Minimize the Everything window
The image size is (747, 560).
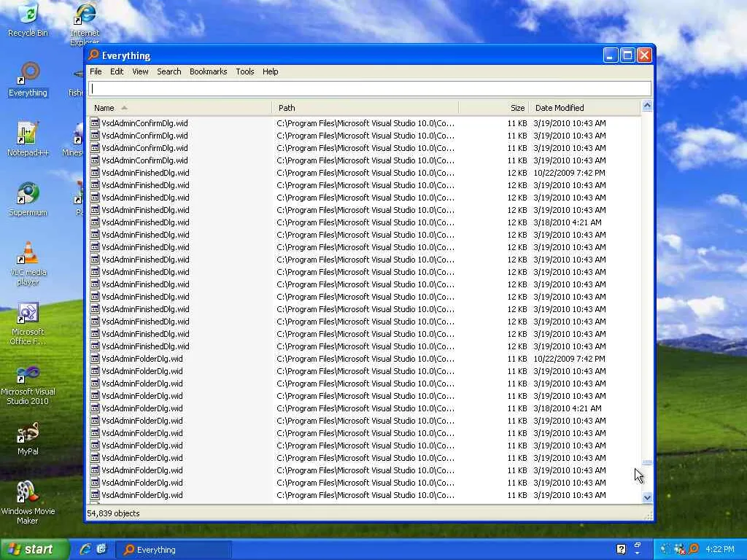coord(611,55)
